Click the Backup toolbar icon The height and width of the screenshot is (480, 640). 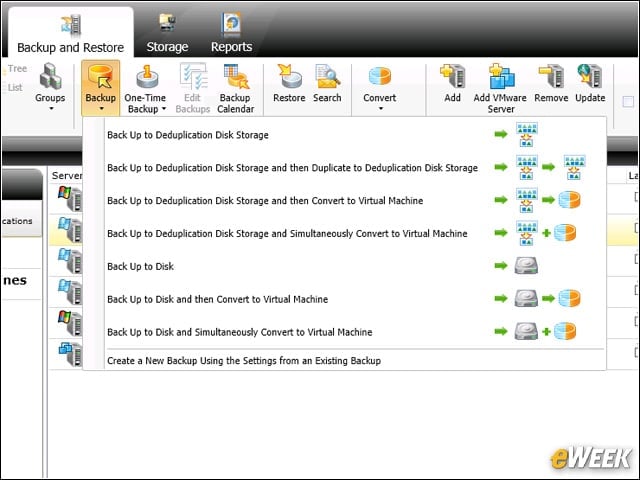[x=100, y=76]
